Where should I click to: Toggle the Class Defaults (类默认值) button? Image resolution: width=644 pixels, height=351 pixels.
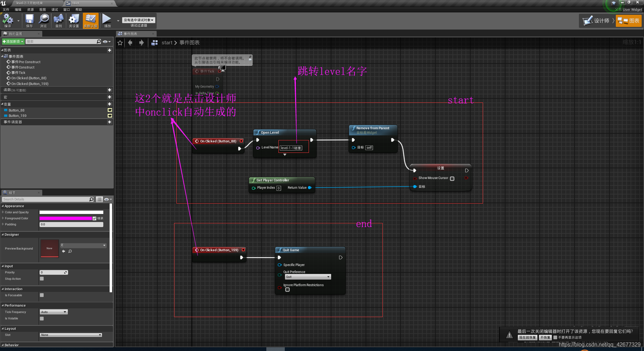tap(91, 20)
